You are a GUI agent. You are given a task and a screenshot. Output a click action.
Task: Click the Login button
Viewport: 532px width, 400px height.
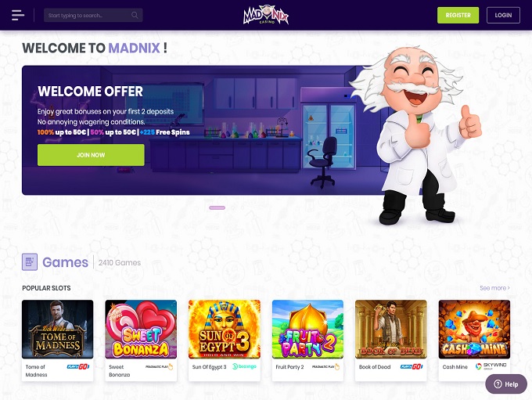coord(503,16)
